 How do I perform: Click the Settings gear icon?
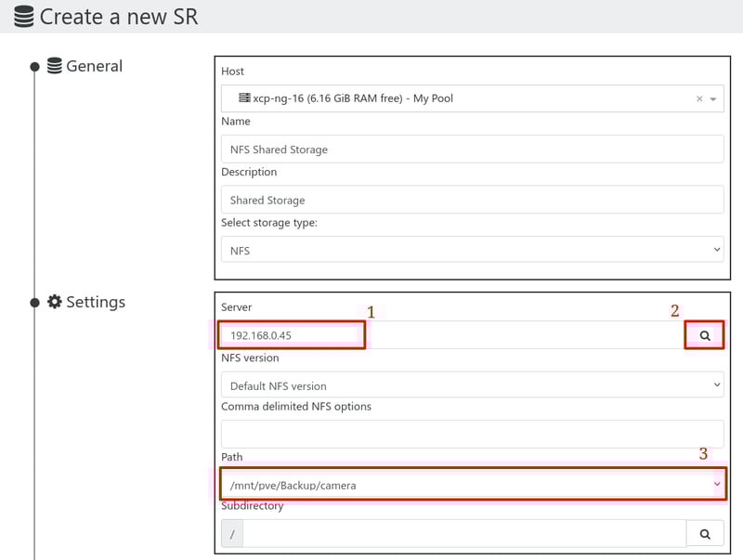54,302
